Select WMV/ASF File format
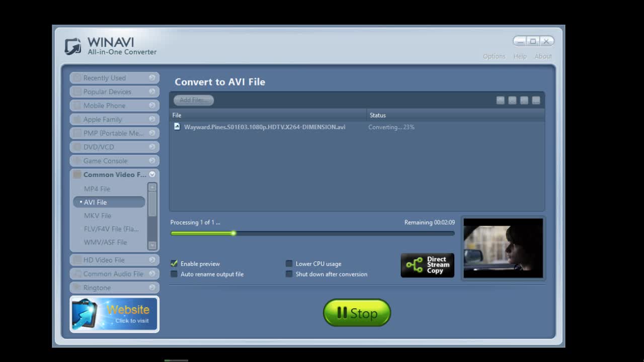The image size is (644, 362). pos(105,242)
